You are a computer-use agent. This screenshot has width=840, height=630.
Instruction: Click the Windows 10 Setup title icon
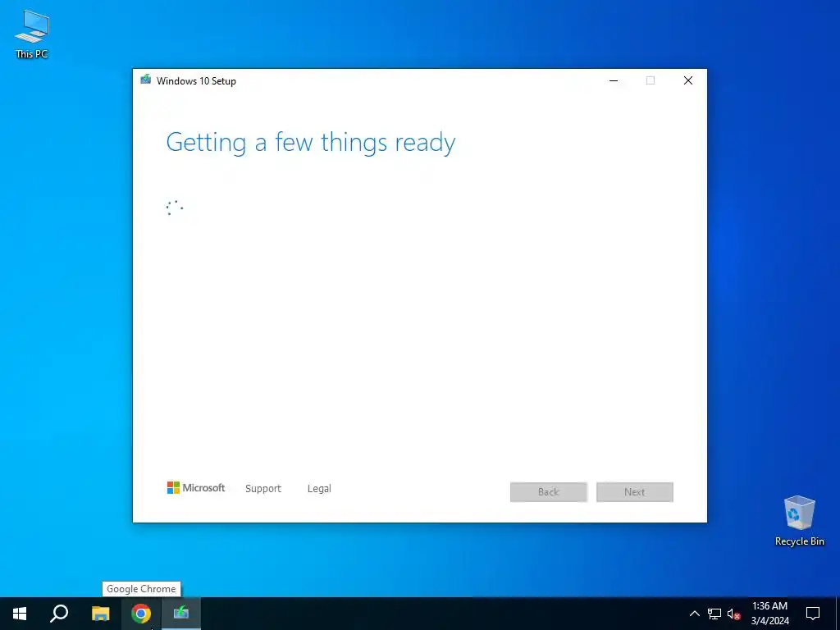point(146,80)
